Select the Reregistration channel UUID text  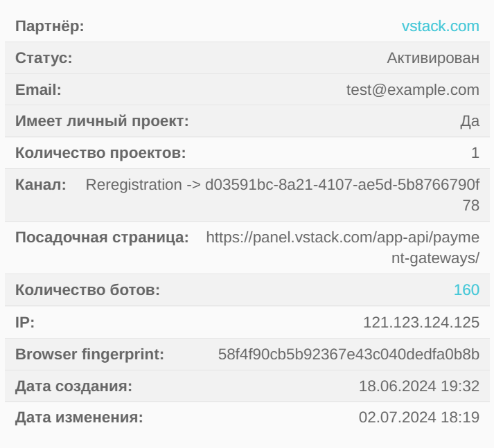283,195
